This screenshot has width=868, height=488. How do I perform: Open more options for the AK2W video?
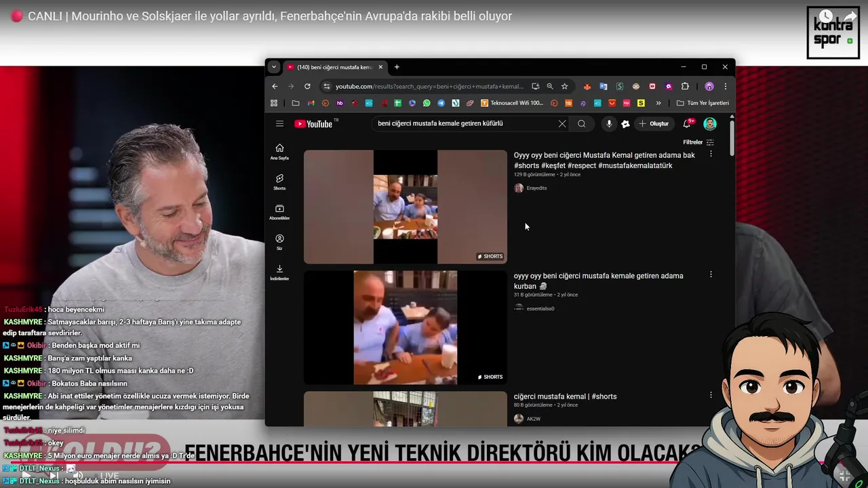point(711,394)
